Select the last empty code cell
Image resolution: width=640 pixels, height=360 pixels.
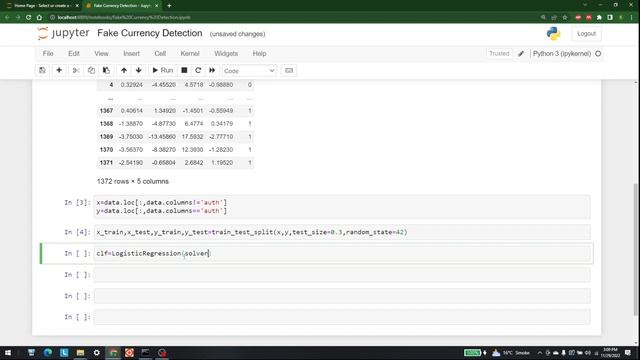342,317
